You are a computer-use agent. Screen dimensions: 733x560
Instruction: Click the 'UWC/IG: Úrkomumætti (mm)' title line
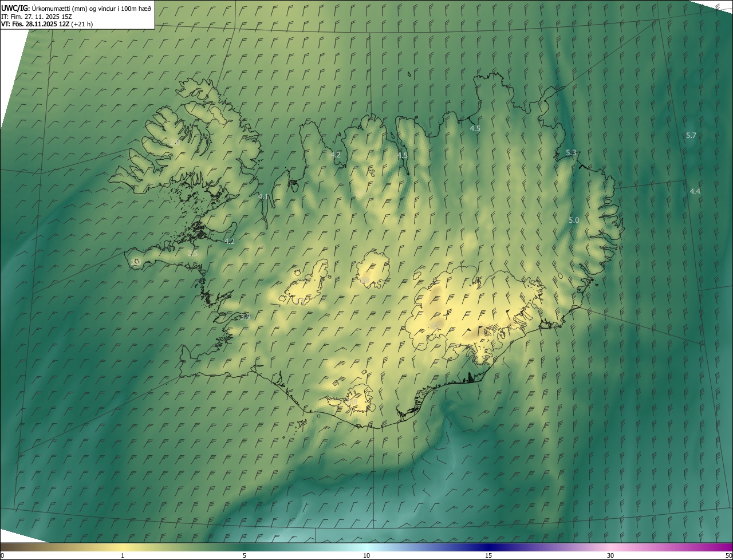(76, 8)
